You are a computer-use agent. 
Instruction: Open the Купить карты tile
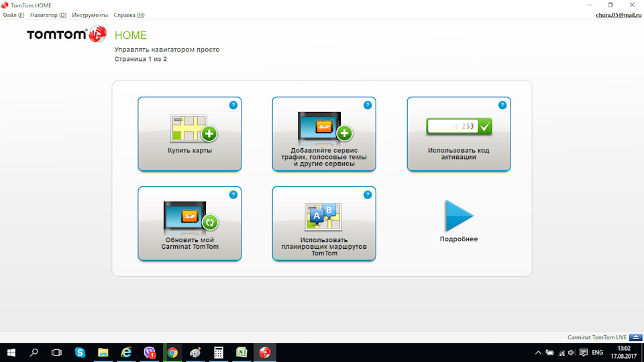coord(189,134)
